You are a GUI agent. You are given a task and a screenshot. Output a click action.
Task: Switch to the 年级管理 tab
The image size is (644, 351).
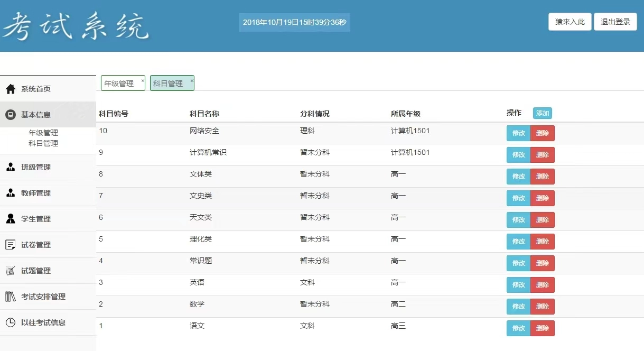(118, 82)
